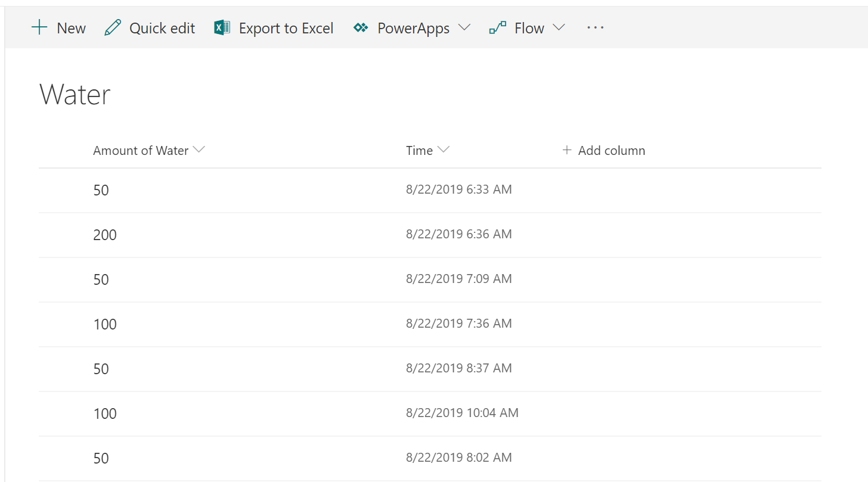Screen dimensions: 868x482
Task: Choose Export to Excel command
Action: 286,28
